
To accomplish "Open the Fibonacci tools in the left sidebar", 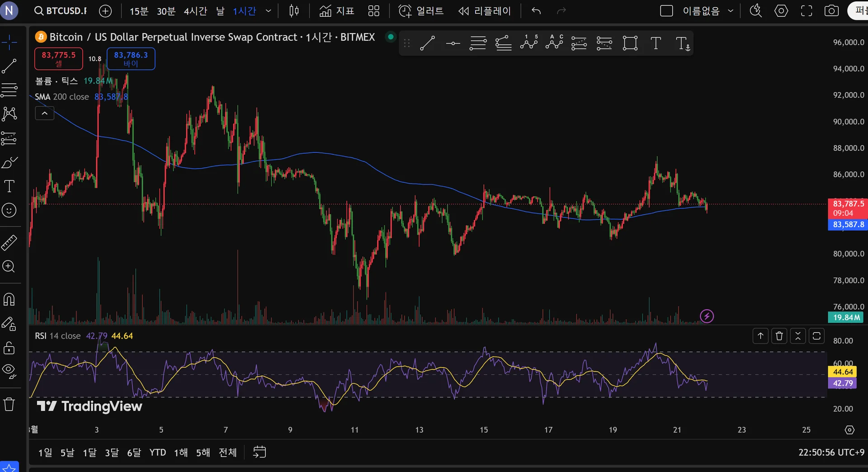I will [x=9, y=90].
